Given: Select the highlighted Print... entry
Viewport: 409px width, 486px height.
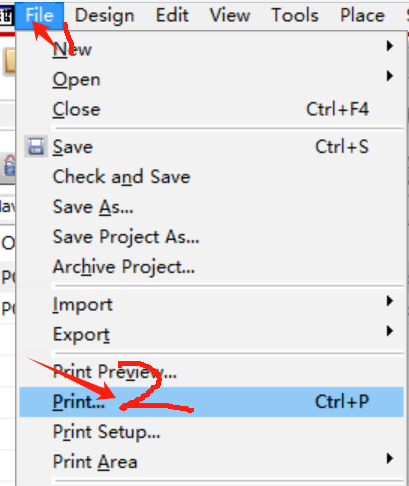Looking at the screenshot, I should tap(211, 402).
